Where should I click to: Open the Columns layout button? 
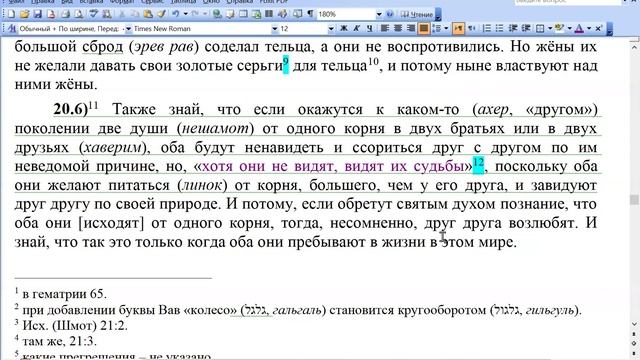(x=269, y=14)
